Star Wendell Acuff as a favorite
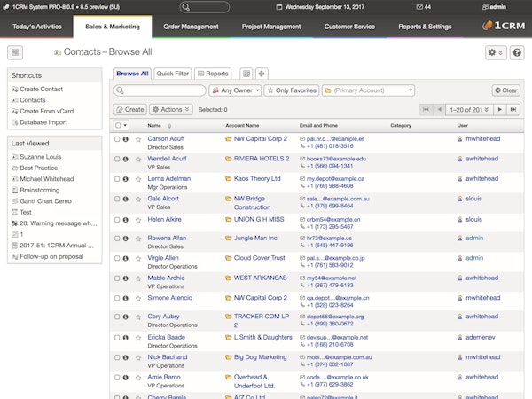The image size is (532, 399). click(x=138, y=159)
